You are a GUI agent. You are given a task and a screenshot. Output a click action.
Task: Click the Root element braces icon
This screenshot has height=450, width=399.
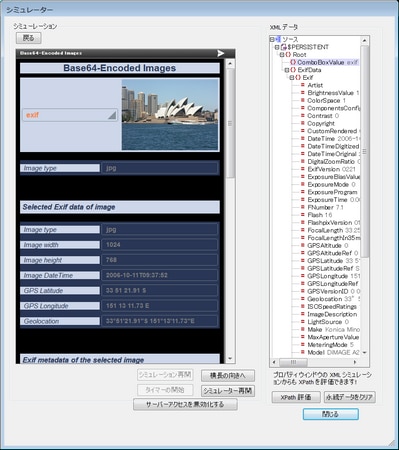click(x=288, y=55)
